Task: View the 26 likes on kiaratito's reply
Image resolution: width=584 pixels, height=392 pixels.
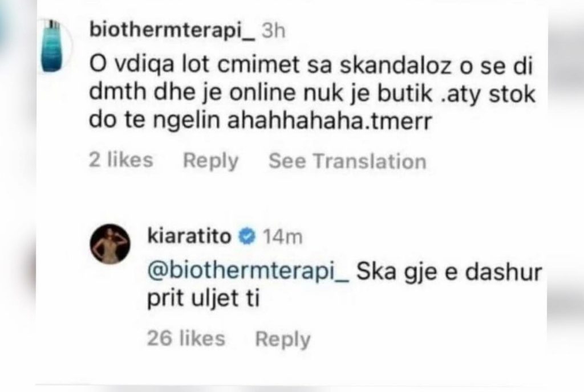Action: point(186,338)
